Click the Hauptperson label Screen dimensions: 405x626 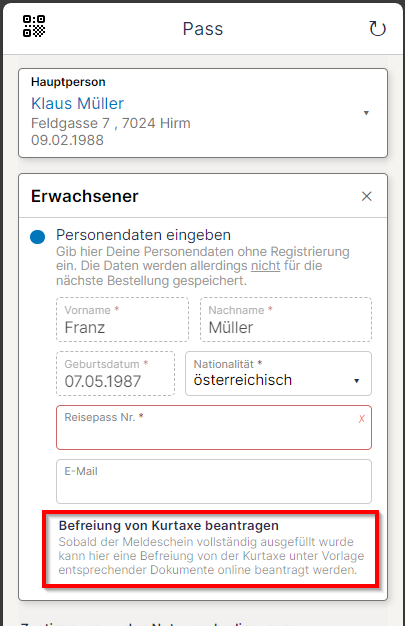click(68, 82)
